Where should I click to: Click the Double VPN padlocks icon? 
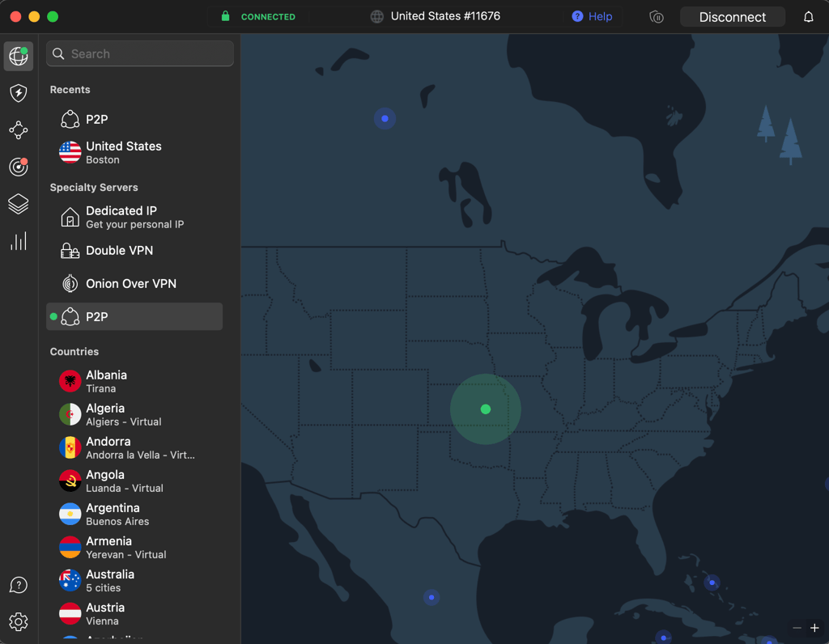70,251
